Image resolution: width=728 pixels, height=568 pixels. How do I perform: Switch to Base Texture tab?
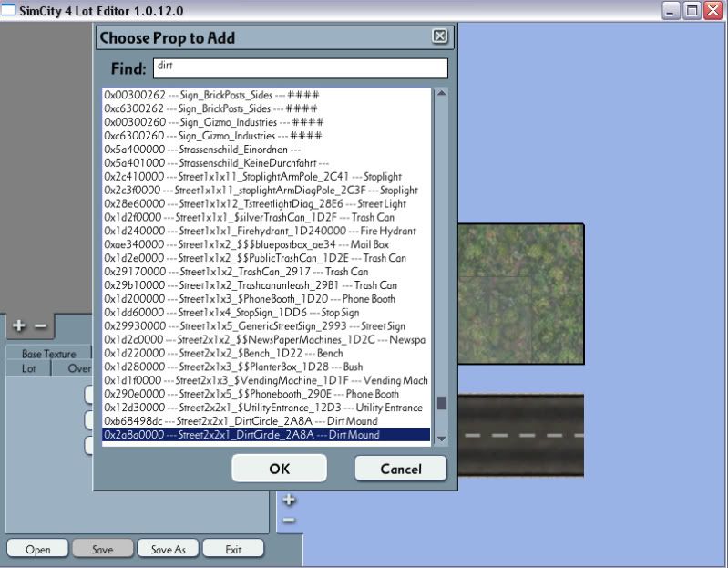point(49,354)
